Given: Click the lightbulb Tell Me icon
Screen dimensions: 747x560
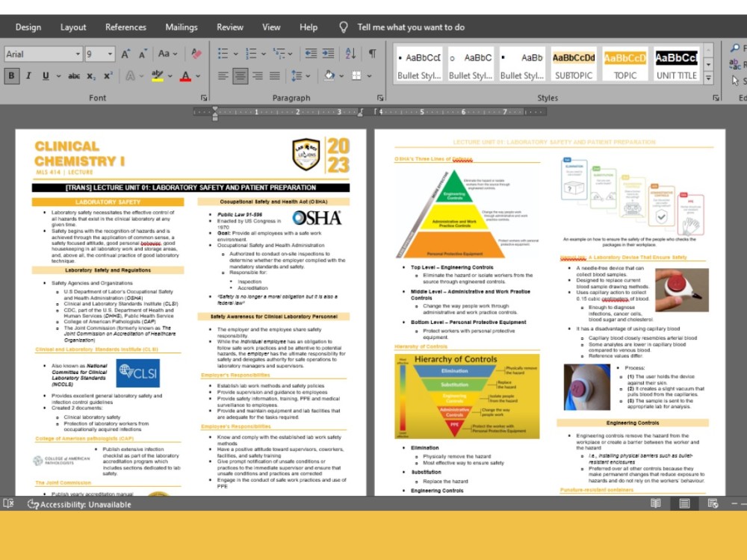Looking at the screenshot, I should 343,27.
